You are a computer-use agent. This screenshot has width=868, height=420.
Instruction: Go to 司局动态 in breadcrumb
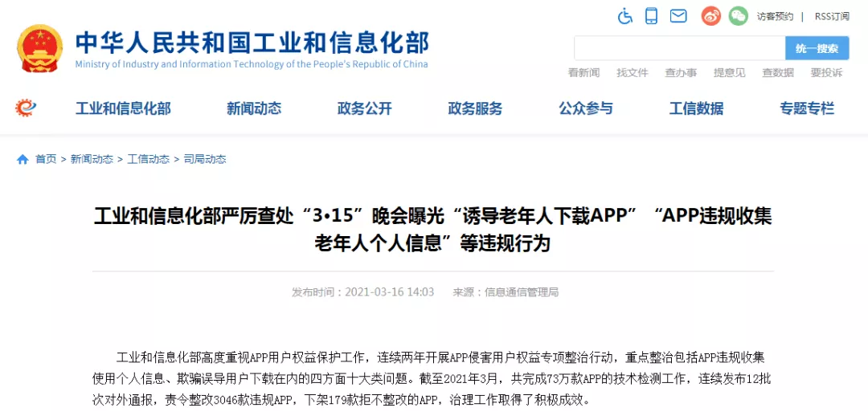point(205,159)
